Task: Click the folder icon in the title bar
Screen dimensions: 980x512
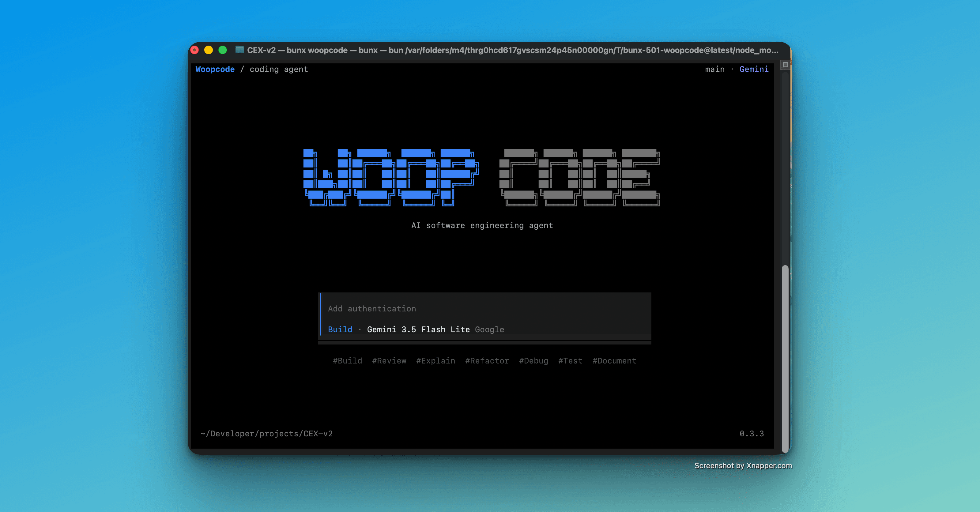Action: coord(239,49)
